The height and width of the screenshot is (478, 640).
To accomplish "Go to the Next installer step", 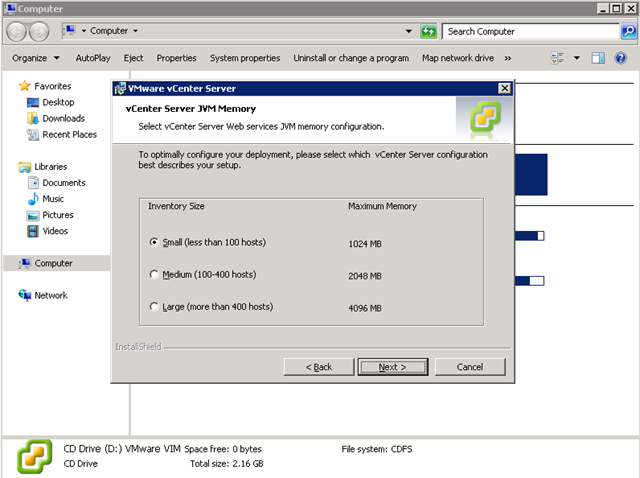I will [x=393, y=367].
